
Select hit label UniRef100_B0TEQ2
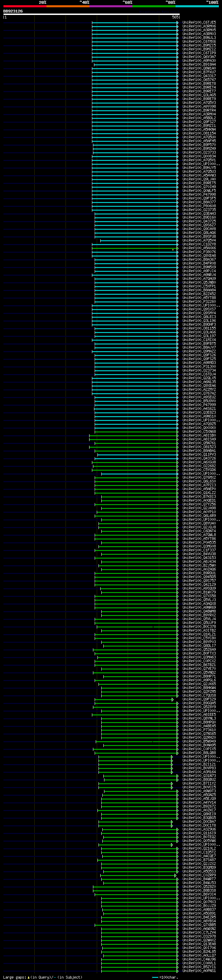199,836
